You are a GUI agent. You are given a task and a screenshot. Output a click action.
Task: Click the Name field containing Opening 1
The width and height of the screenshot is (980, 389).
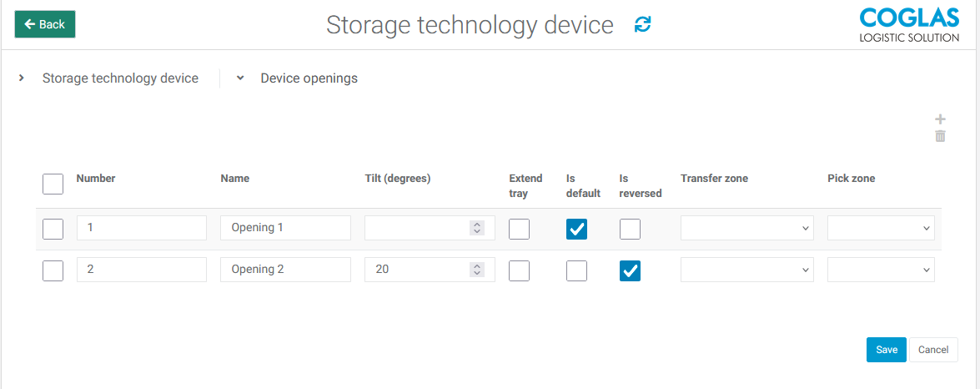coord(285,228)
